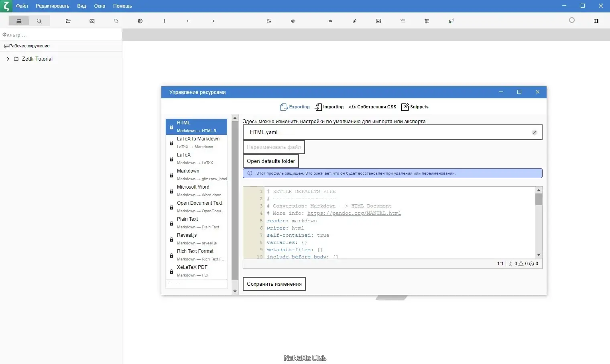Insert an image with the picture icon

pyautogui.click(x=378, y=21)
